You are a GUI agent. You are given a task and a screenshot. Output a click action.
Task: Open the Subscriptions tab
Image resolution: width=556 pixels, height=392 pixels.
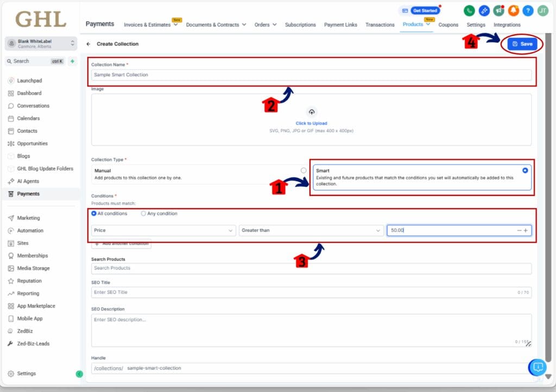(x=300, y=24)
